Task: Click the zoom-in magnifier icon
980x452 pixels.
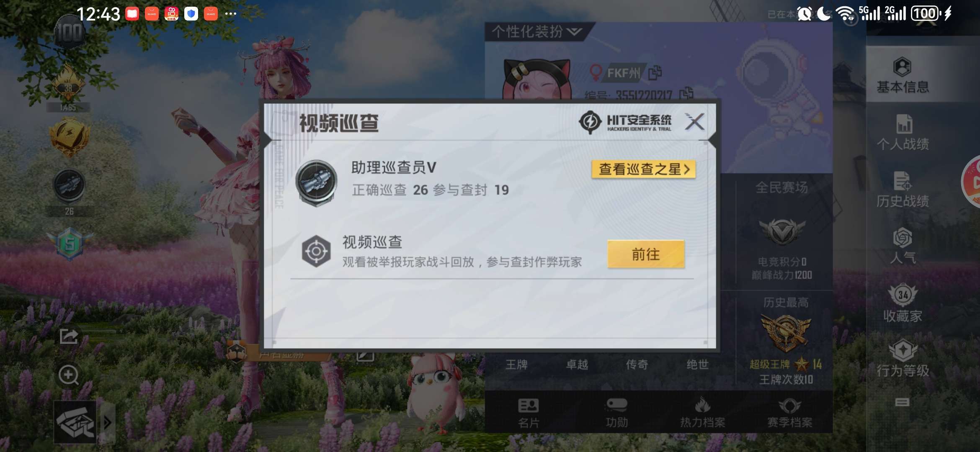Action: pyautogui.click(x=69, y=375)
